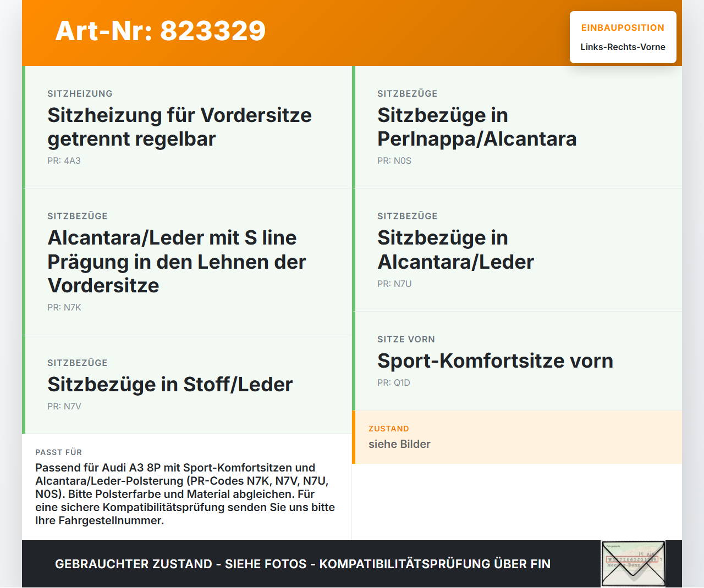The width and height of the screenshot is (704, 588).
Task: Click the SITZE VORN category label
Action: [x=406, y=340]
